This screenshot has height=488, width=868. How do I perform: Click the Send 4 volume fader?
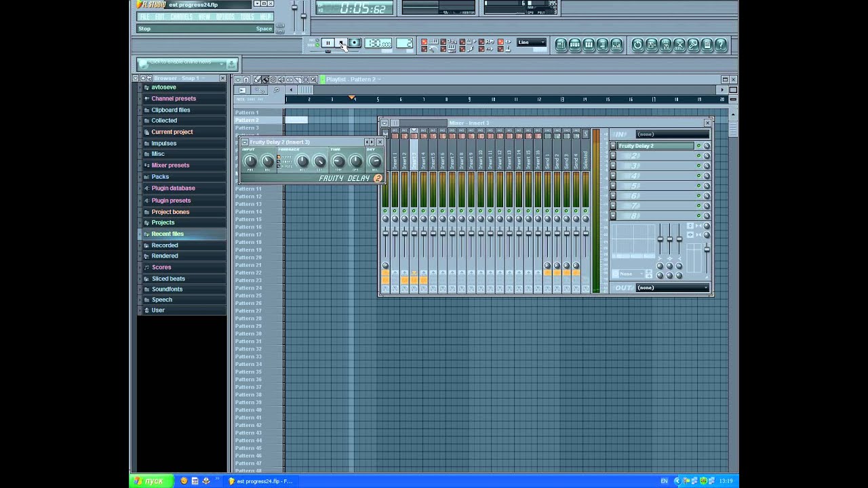click(576, 232)
